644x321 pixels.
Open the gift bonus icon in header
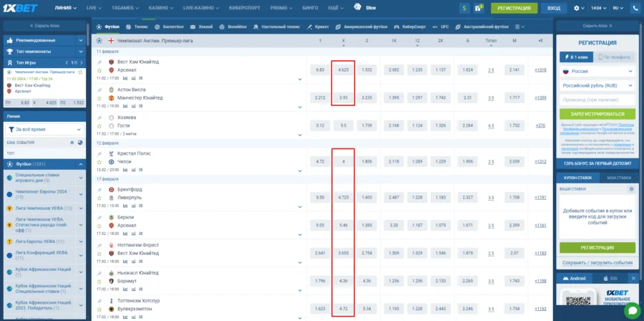(x=479, y=8)
